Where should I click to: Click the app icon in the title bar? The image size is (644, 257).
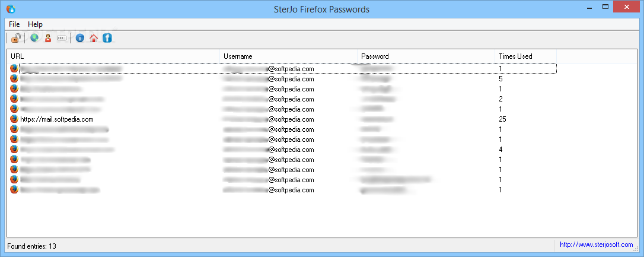coord(11,9)
